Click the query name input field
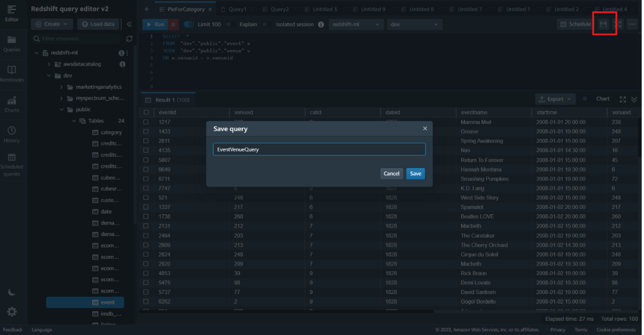Viewport: 644px width, 335px height. click(x=319, y=149)
